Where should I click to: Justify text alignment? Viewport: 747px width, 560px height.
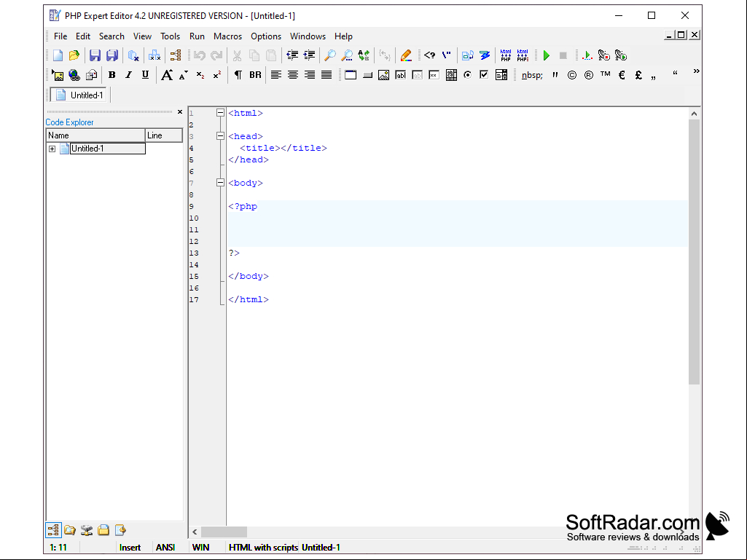click(326, 75)
